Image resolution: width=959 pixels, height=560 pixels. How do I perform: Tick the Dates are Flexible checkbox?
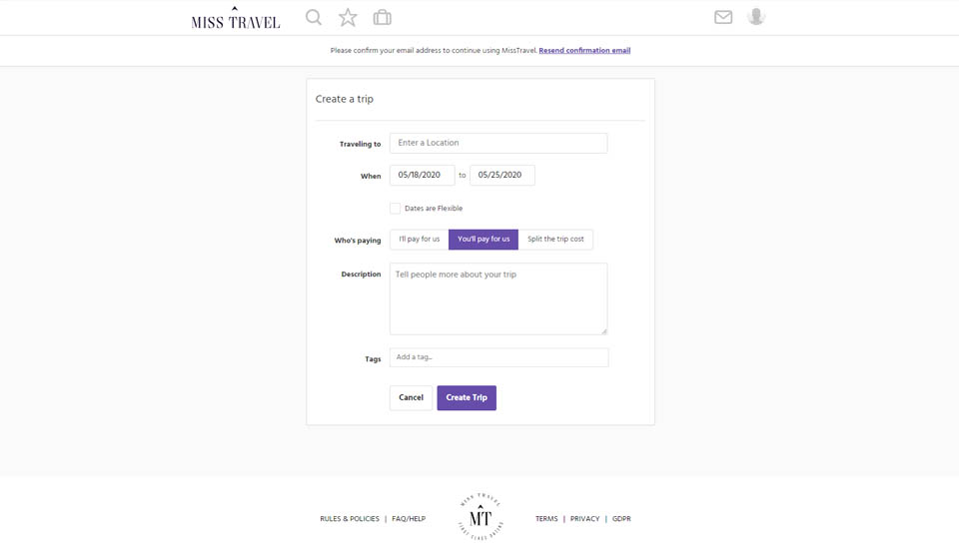[x=396, y=209]
